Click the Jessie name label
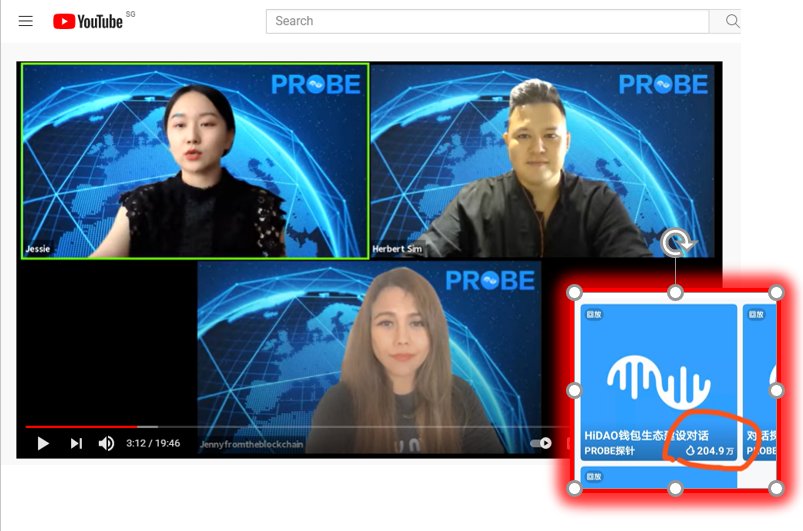Viewport: 803px width, 531px height. pyautogui.click(x=38, y=249)
